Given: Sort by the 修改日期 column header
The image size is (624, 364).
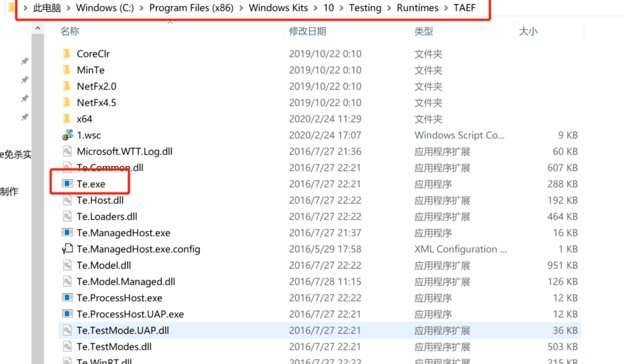Looking at the screenshot, I should 307,31.
